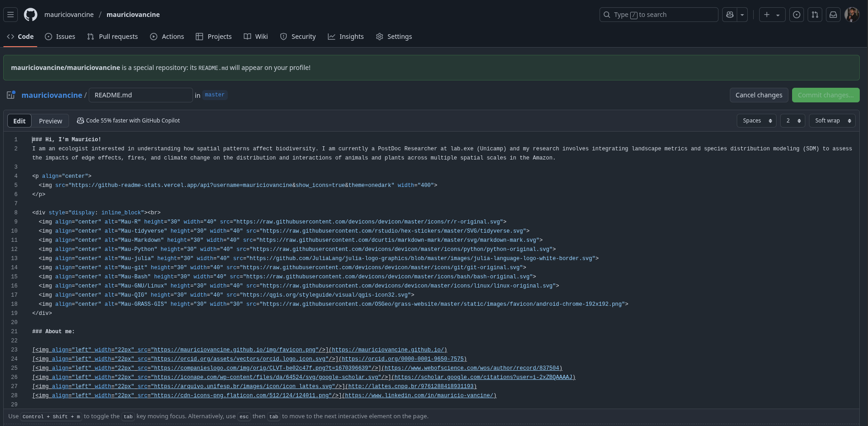Open the notifications inbox icon
868x426 pixels.
point(833,15)
